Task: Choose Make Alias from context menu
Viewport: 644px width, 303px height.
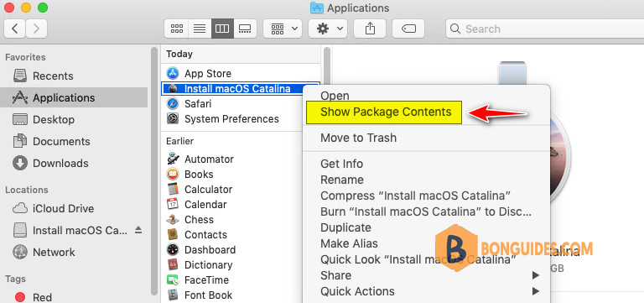Action: 426,243
